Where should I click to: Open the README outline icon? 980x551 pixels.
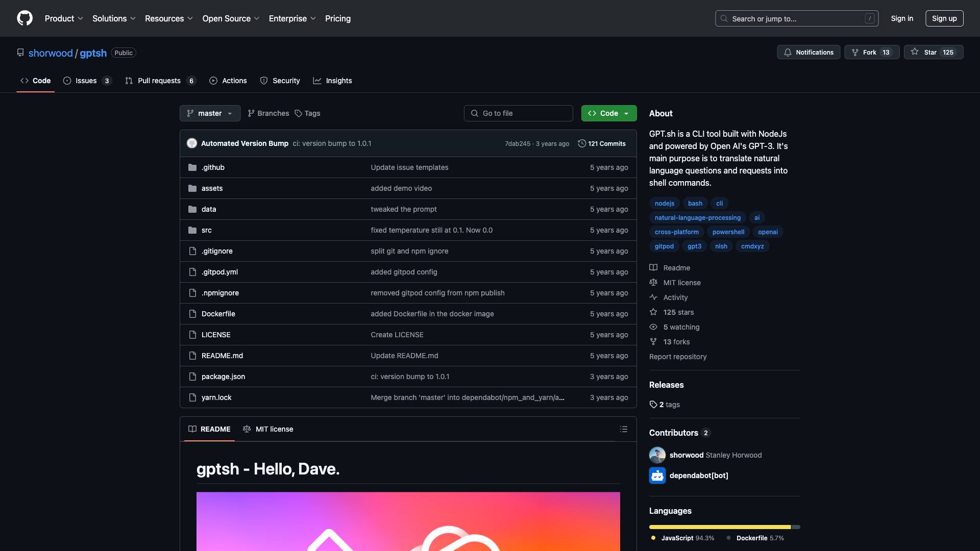click(623, 429)
